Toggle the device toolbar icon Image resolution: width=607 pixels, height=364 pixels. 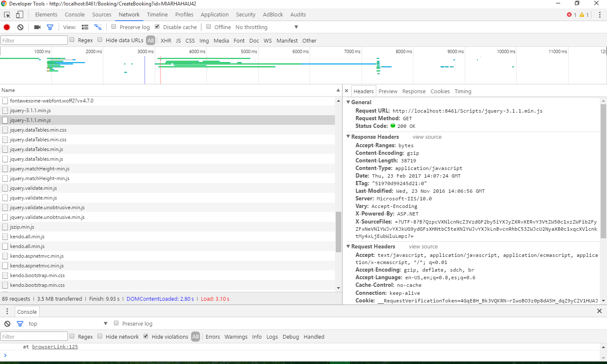19,15
